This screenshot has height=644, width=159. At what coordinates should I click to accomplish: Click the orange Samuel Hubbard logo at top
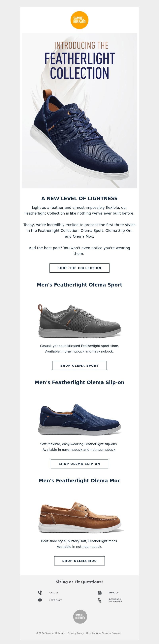(79, 20)
